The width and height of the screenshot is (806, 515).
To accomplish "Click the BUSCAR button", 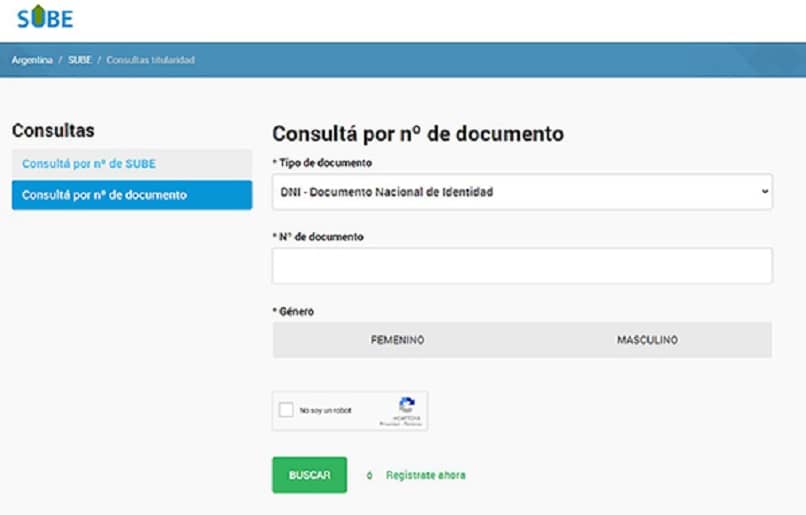I will click(309, 475).
